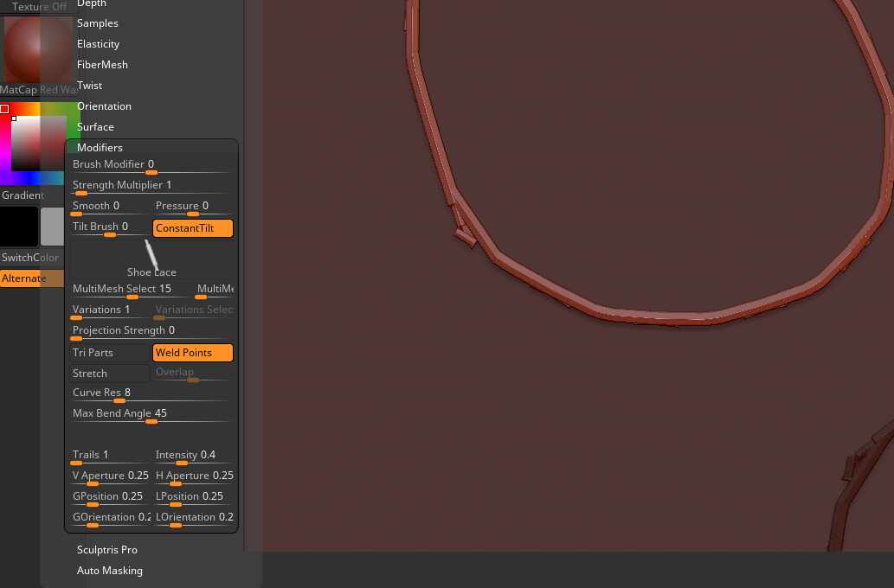Viewport: 894px width, 588px height.
Task: Open the MatCap Red Wax material thumbnail
Action: pyautogui.click(x=37, y=50)
